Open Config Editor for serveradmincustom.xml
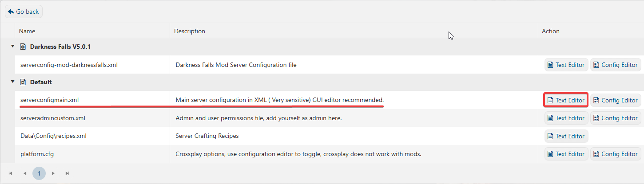 [616, 118]
